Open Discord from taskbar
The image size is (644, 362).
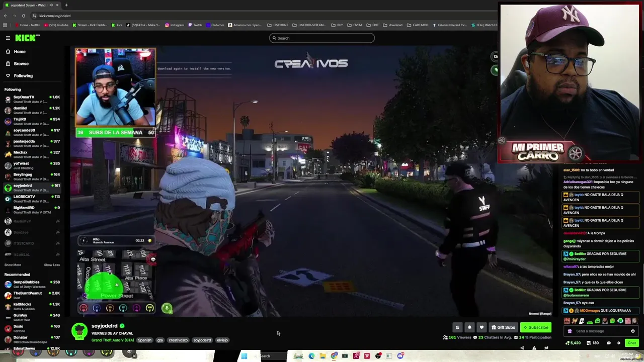tap(400, 356)
